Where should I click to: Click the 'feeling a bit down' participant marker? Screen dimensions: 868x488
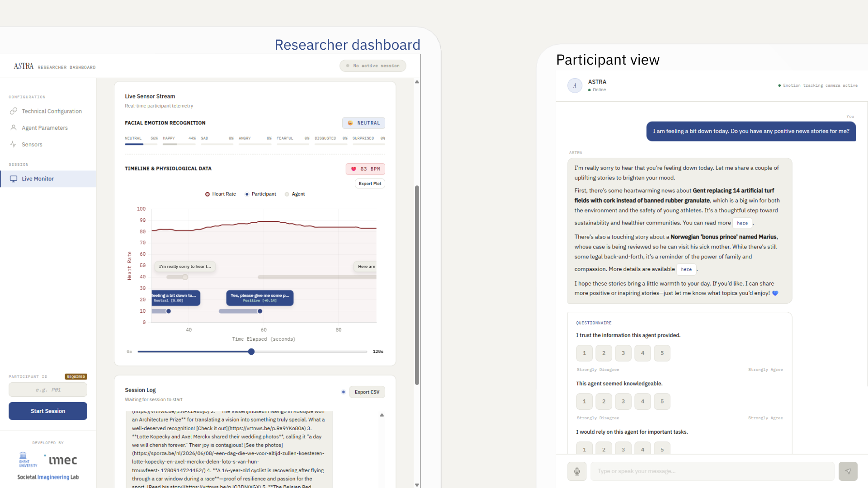[176, 298]
